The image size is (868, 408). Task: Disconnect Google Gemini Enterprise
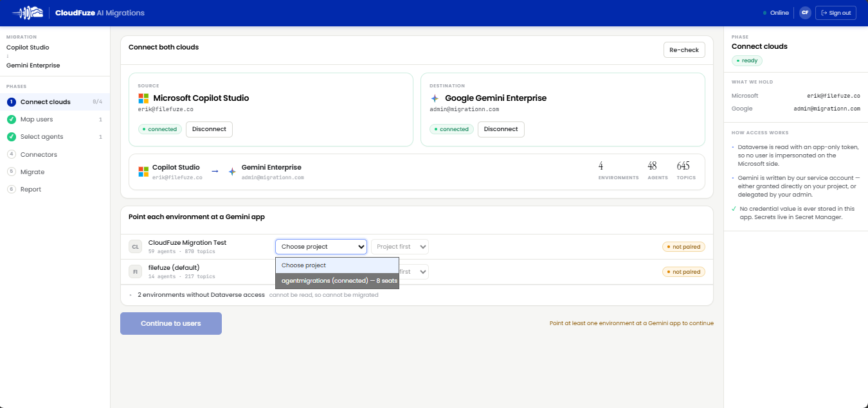(x=501, y=129)
